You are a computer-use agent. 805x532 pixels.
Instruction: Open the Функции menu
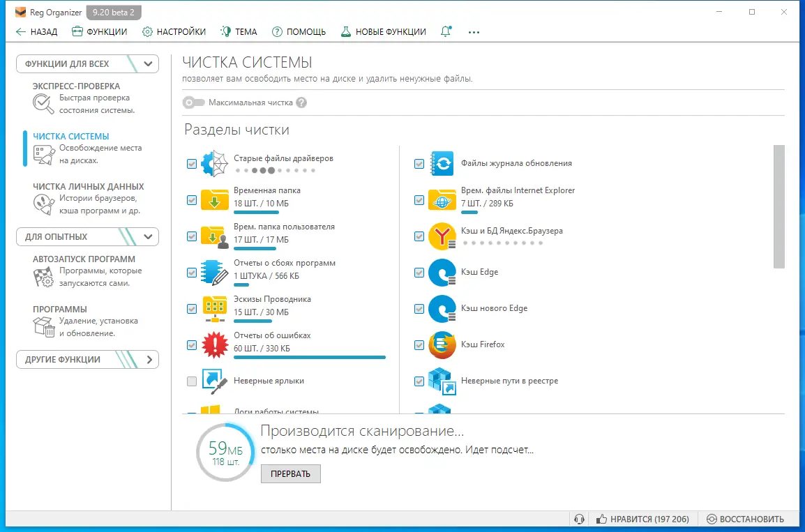point(99,32)
